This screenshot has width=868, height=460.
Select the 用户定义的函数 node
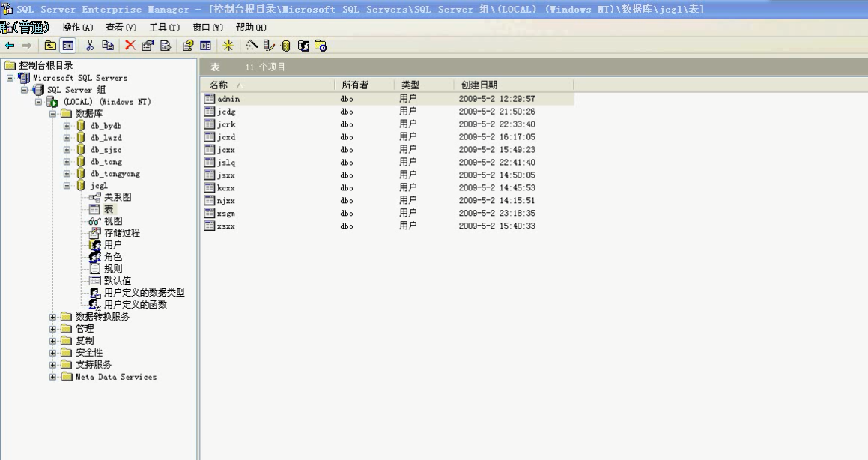click(x=135, y=305)
